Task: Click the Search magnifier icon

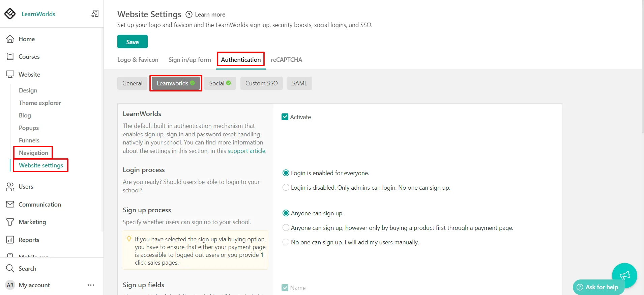Action: pyautogui.click(x=10, y=269)
